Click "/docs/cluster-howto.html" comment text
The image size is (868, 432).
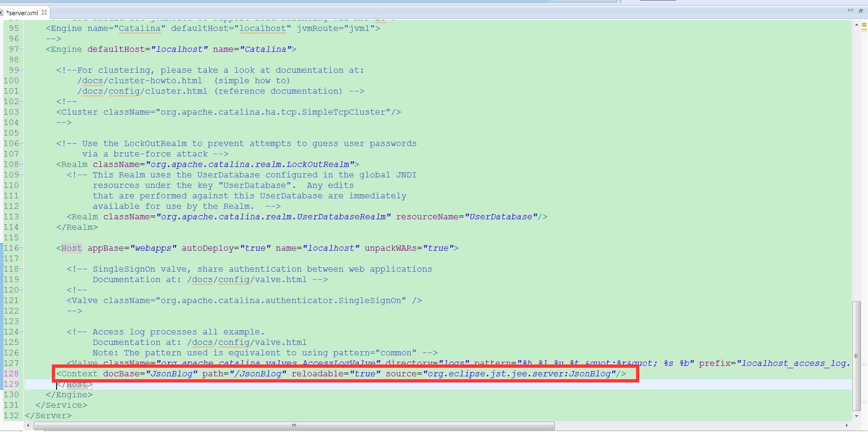pos(140,81)
